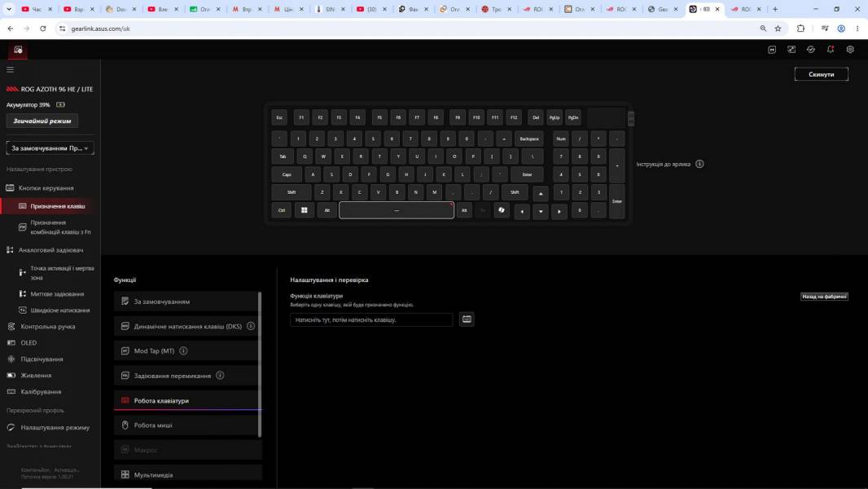Select the spacebar key on keyboard layout
This screenshot has width=868, height=489.
click(397, 210)
